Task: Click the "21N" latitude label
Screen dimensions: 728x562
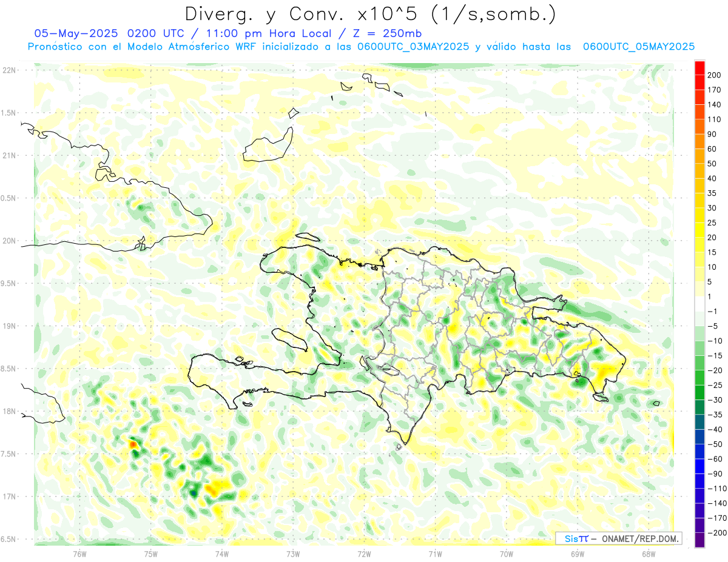Action: [9, 156]
